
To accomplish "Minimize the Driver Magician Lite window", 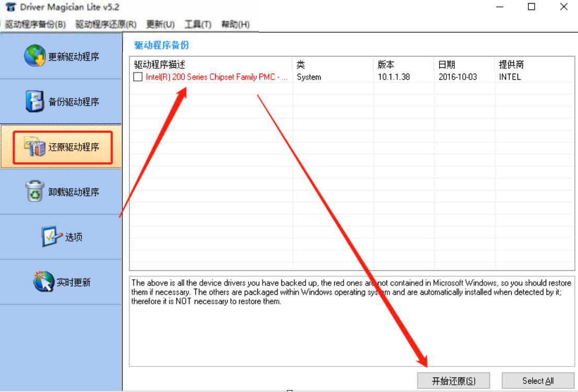I will click(500, 7).
